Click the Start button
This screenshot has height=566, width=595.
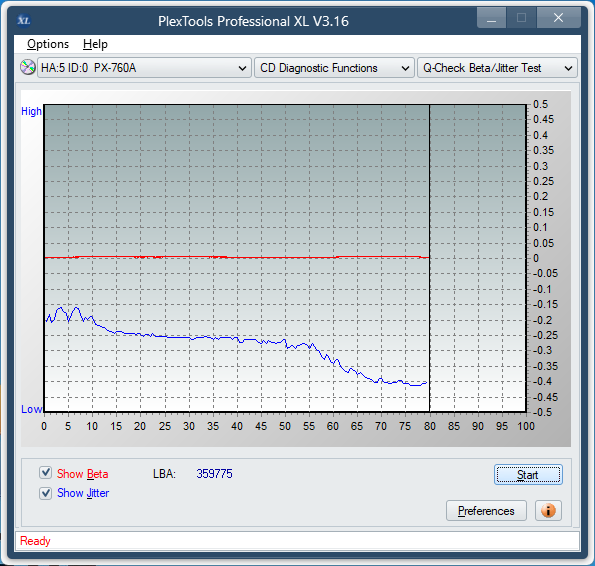(528, 475)
